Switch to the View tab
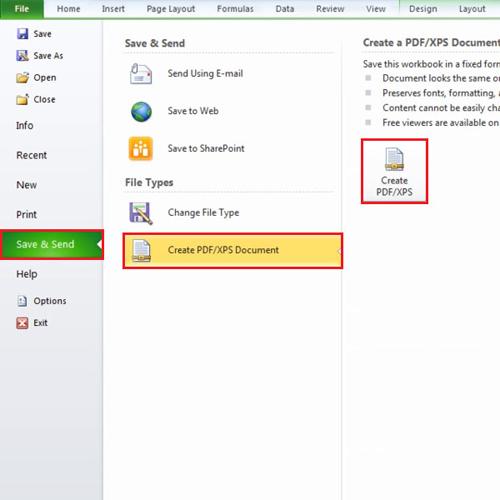 (x=376, y=9)
